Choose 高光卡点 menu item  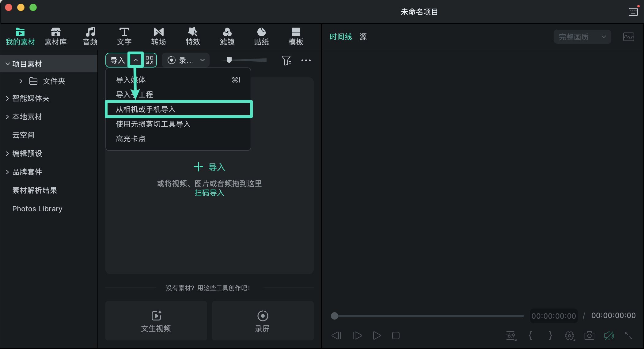[x=178, y=139]
